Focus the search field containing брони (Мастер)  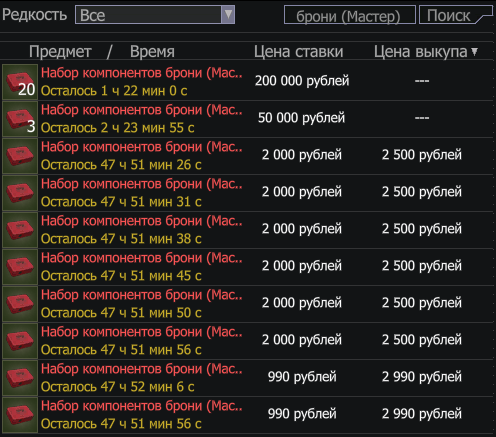pos(350,15)
